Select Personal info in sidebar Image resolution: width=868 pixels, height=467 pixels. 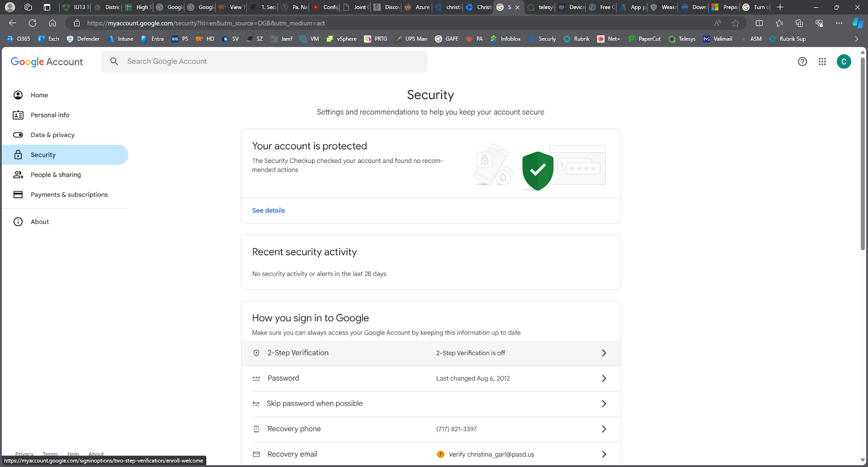pos(65,115)
